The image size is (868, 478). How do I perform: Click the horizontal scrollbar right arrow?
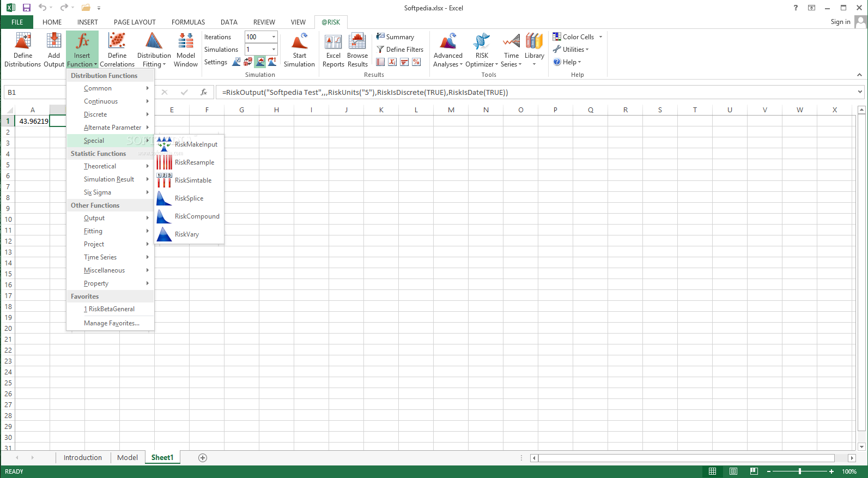pos(852,458)
